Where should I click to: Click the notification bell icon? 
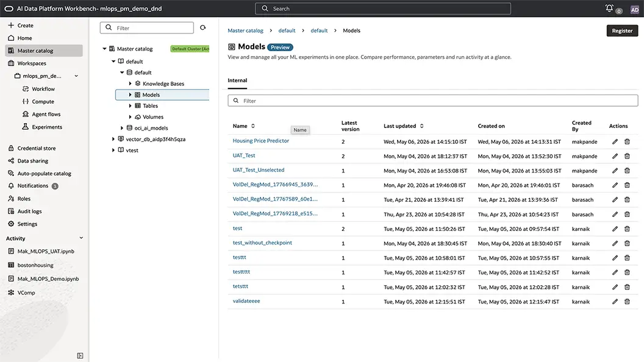coord(609,8)
